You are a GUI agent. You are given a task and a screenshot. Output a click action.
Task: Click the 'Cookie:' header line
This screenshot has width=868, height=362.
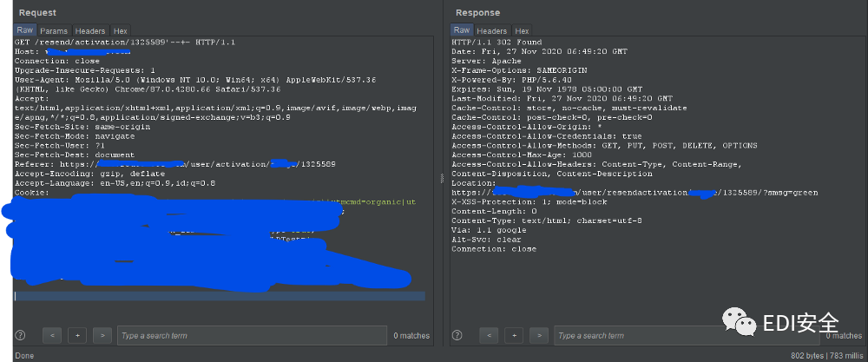point(32,193)
